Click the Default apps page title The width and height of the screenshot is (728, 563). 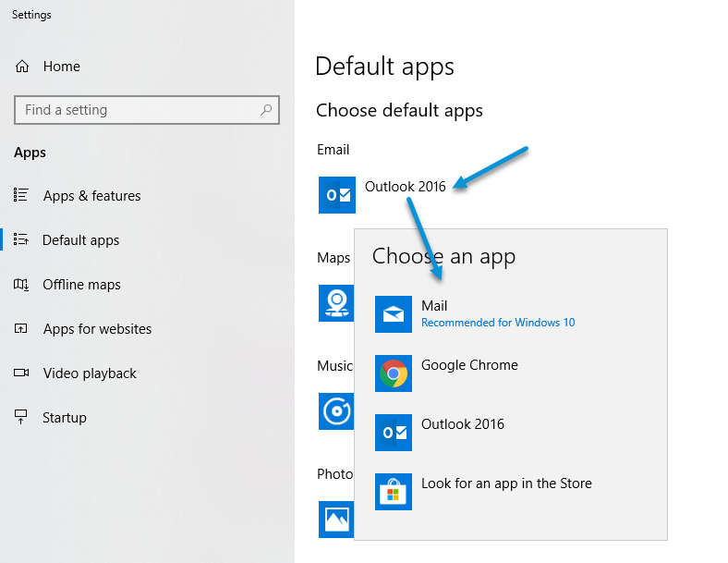click(384, 66)
